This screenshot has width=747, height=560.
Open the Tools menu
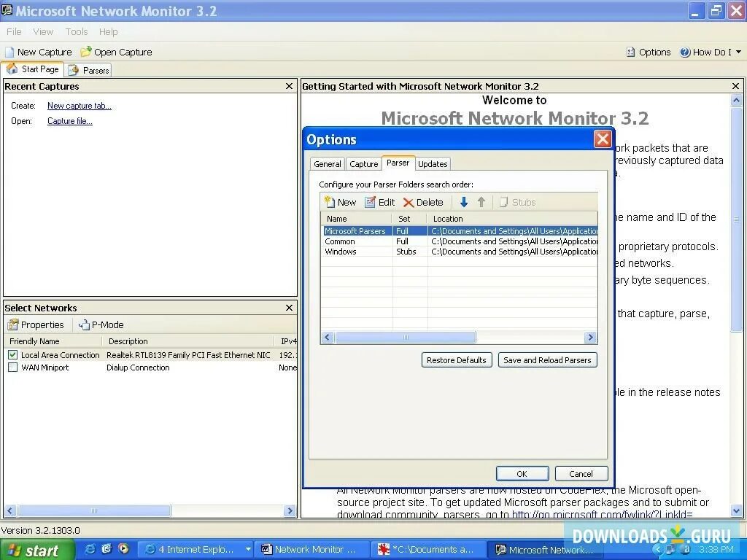point(76,31)
